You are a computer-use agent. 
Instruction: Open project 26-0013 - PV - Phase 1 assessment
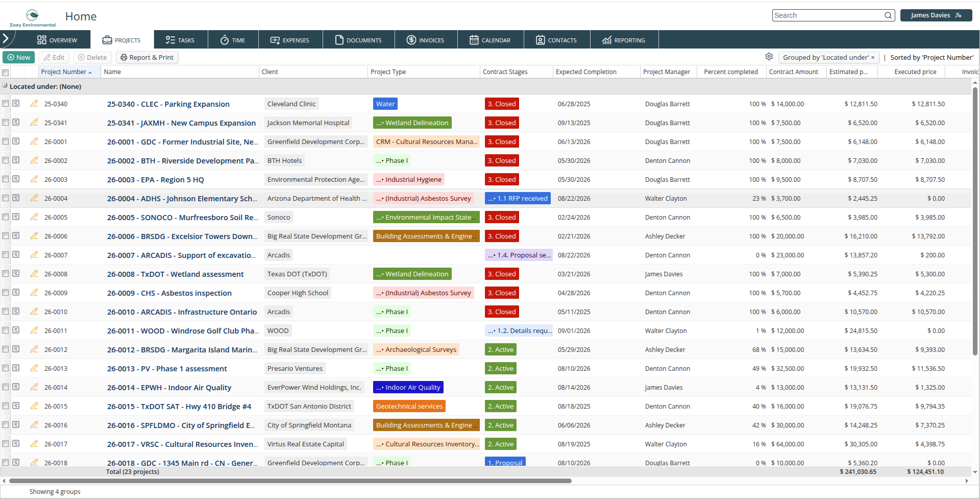(x=167, y=369)
